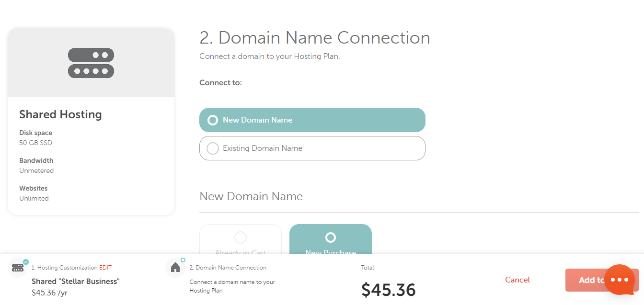Click the $45.36 total price
Image resolution: width=644 pixels, height=305 pixels.
coord(389,289)
